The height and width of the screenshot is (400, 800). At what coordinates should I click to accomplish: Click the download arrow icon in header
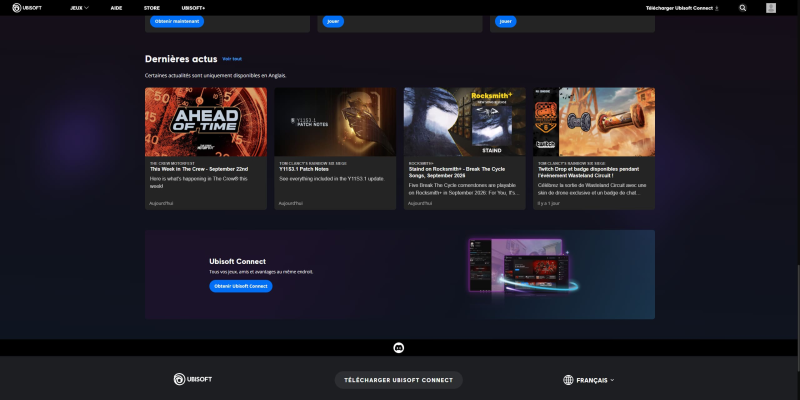pyautogui.click(x=716, y=8)
